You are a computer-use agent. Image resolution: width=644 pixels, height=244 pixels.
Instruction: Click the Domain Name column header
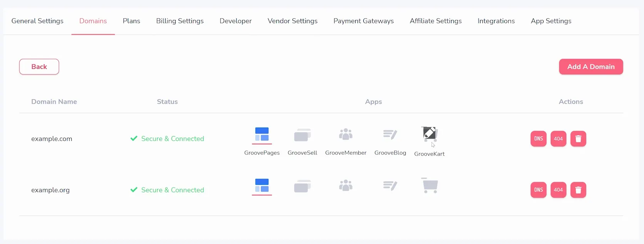click(x=54, y=101)
